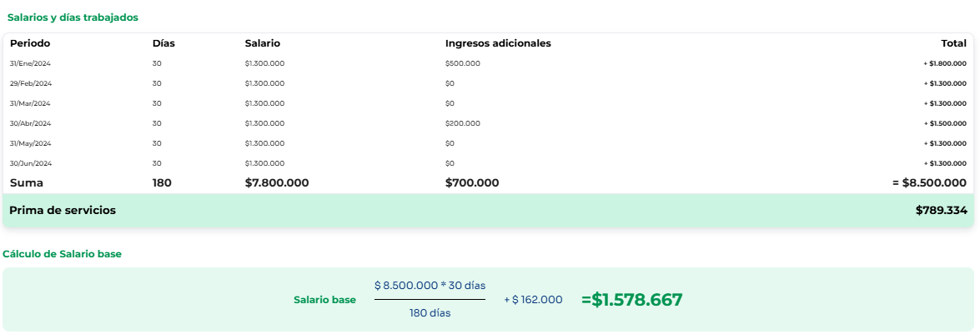Click the + $ 162.000 addition term
Viewport: 980px width, 334px height.
click(533, 300)
